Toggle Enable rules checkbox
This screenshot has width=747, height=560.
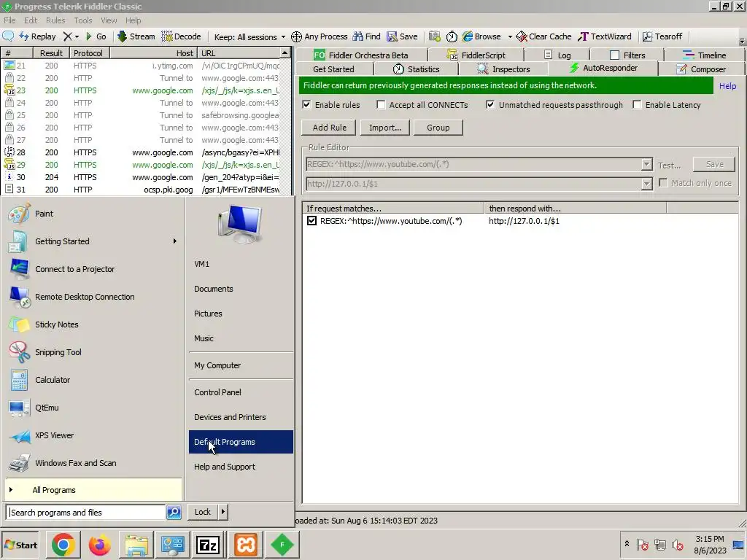point(307,105)
